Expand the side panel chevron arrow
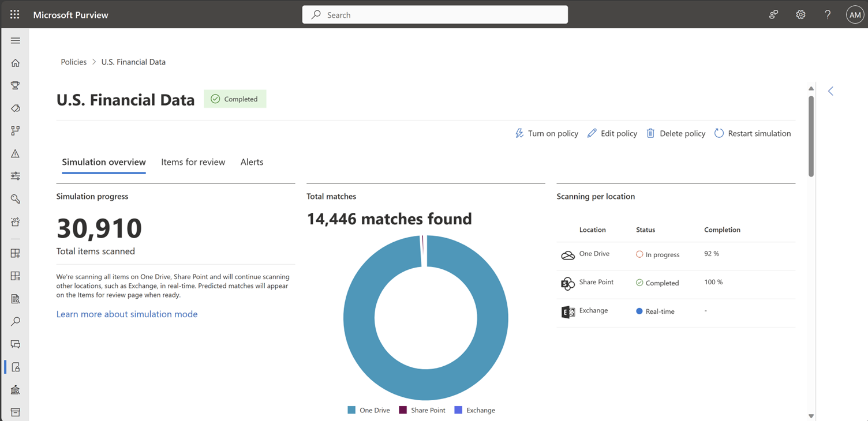This screenshot has height=421, width=868. pyautogui.click(x=831, y=91)
